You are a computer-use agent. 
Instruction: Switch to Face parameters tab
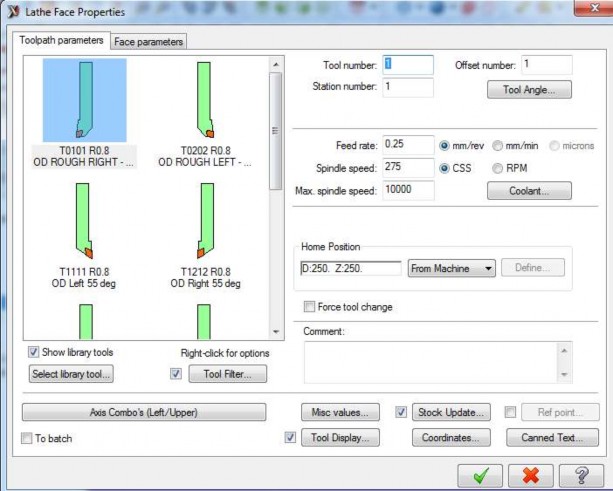point(148,41)
